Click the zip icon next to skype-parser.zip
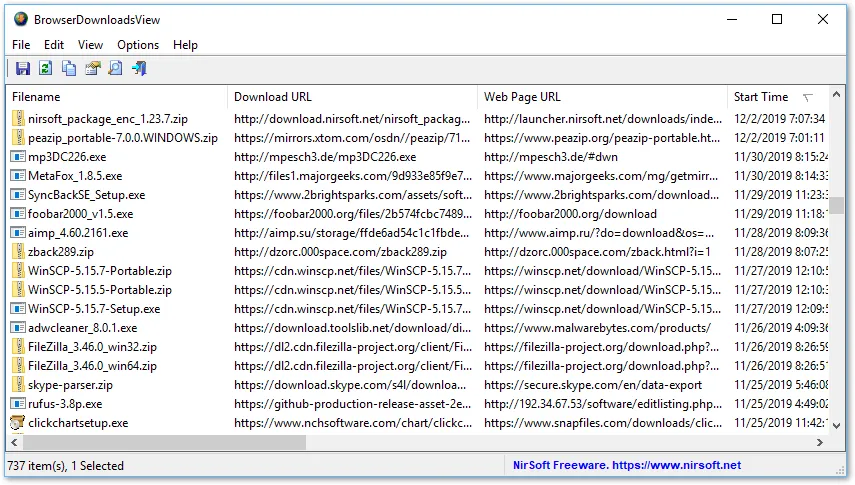855x485 pixels. [19, 385]
